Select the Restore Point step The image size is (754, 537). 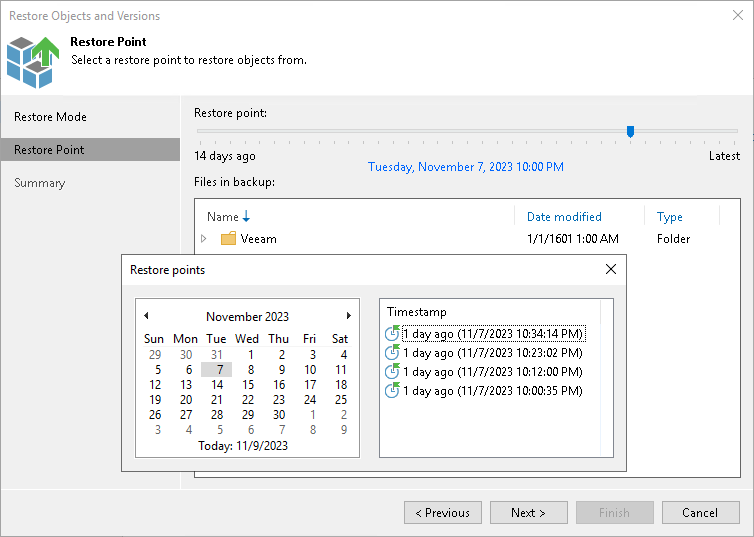click(x=90, y=150)
